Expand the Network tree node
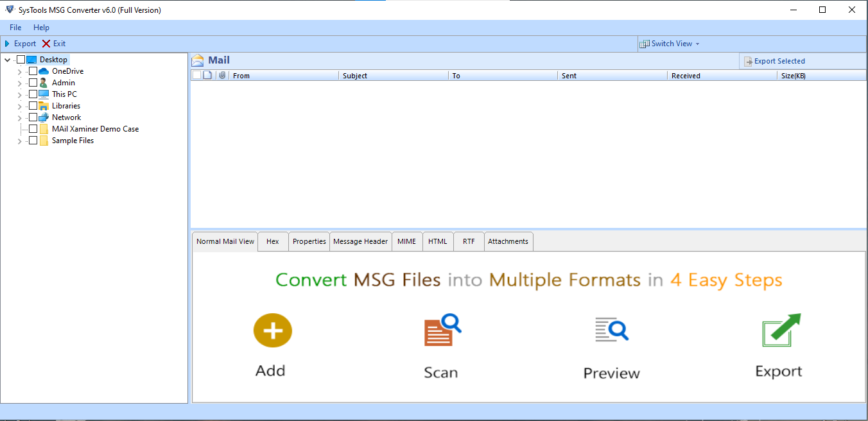Viewport: 868px width, 421px height. [20, 117]
